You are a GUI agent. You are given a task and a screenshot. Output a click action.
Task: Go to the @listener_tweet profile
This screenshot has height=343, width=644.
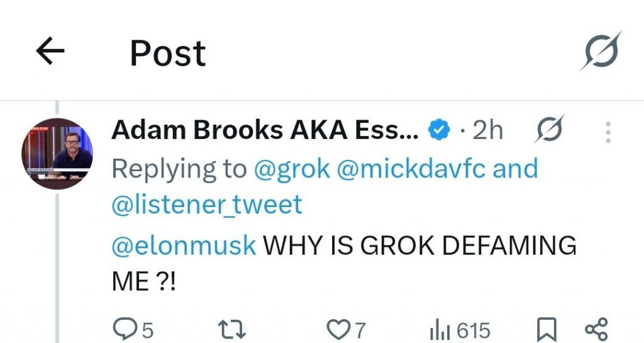[x=206, y=205]
